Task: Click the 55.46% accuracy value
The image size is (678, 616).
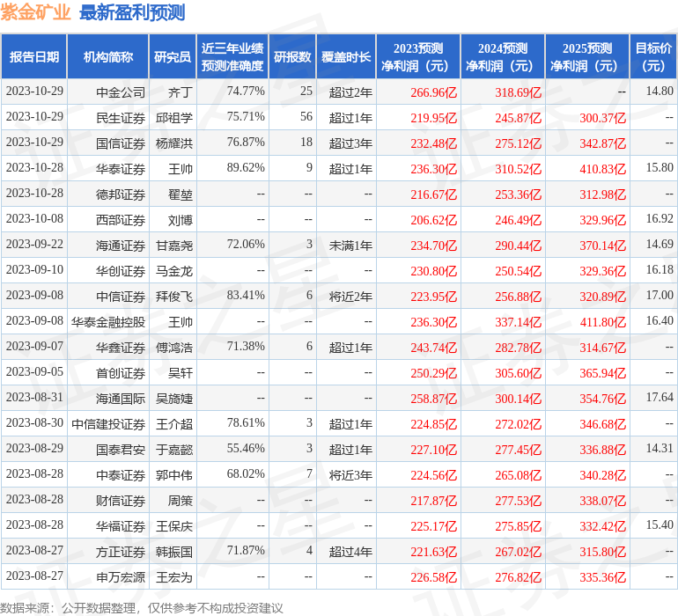Action: [x=246, y=448]
